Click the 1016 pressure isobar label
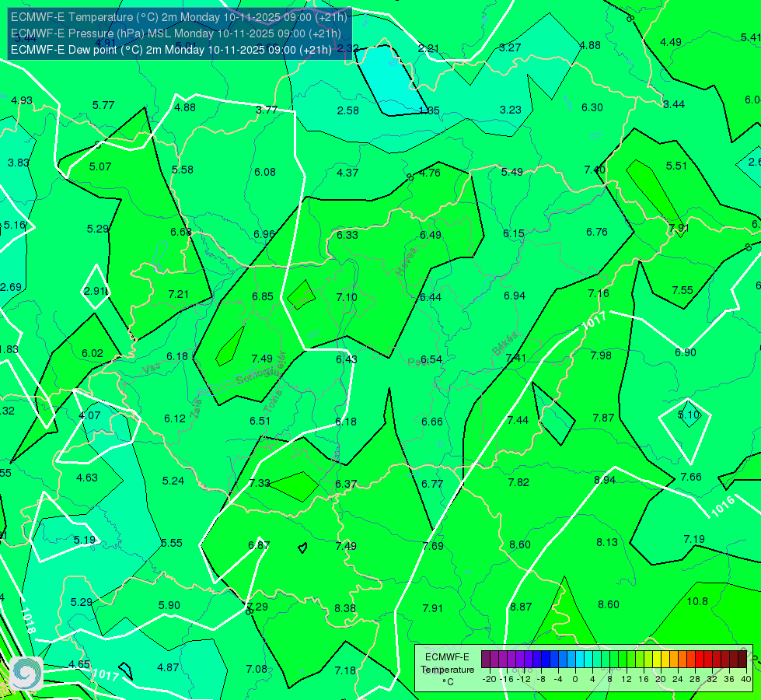This screenshot has height=700, width=761. [723, 506]
